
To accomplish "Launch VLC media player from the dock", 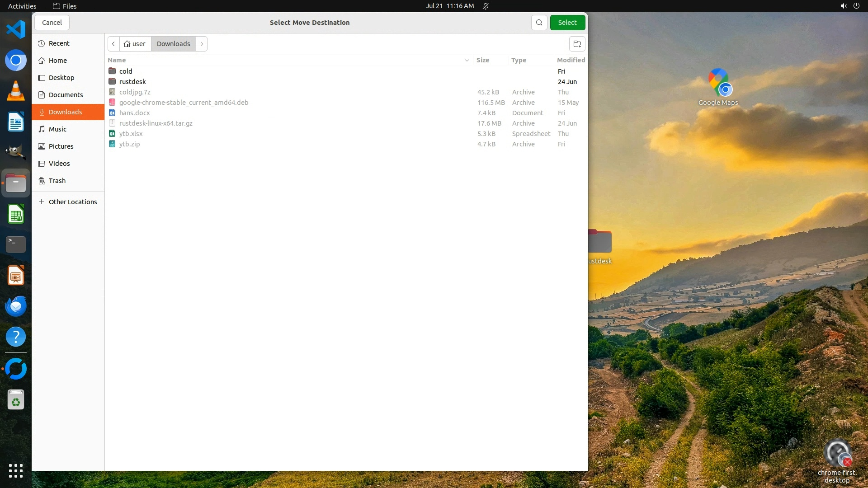I will click(x=16, y=91).
